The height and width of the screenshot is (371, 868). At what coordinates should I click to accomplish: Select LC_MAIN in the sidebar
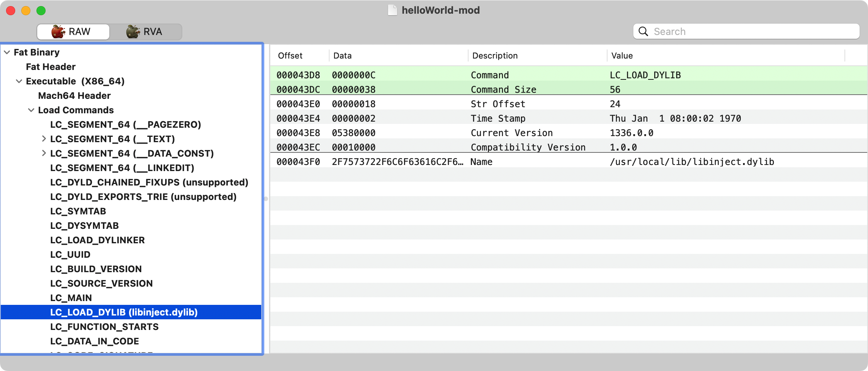pyautogui.click(x=71, y=298)
